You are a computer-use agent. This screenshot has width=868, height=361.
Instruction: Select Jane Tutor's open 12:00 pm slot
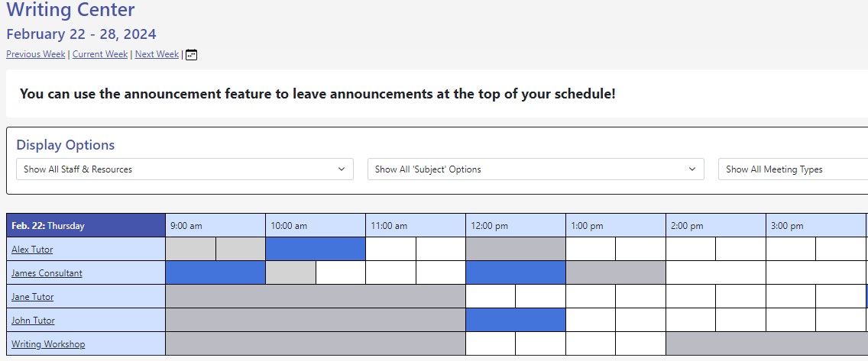tap(491, 296)
